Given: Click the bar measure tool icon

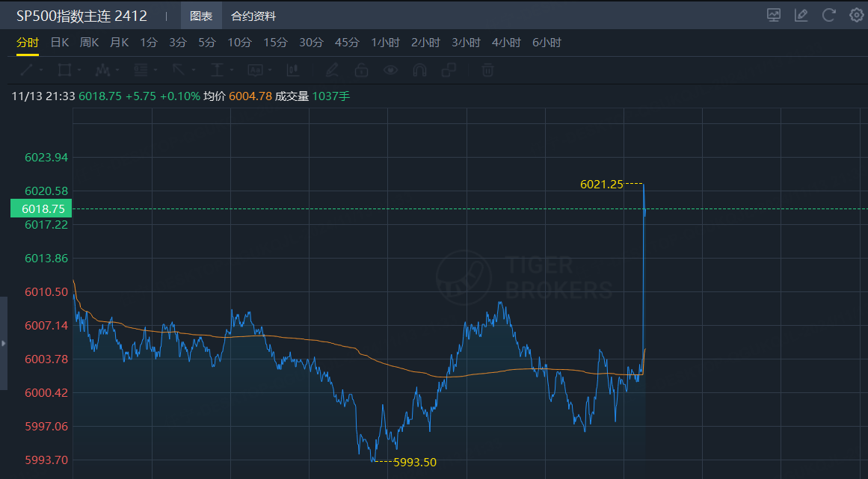Looking at the screenshot, I should [x=293, y=70].
